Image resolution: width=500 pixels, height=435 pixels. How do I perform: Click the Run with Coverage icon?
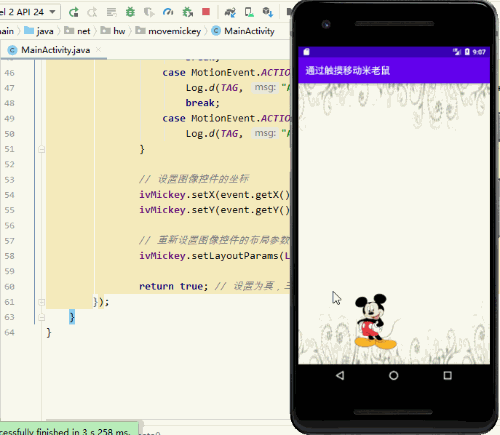(149, 12)
